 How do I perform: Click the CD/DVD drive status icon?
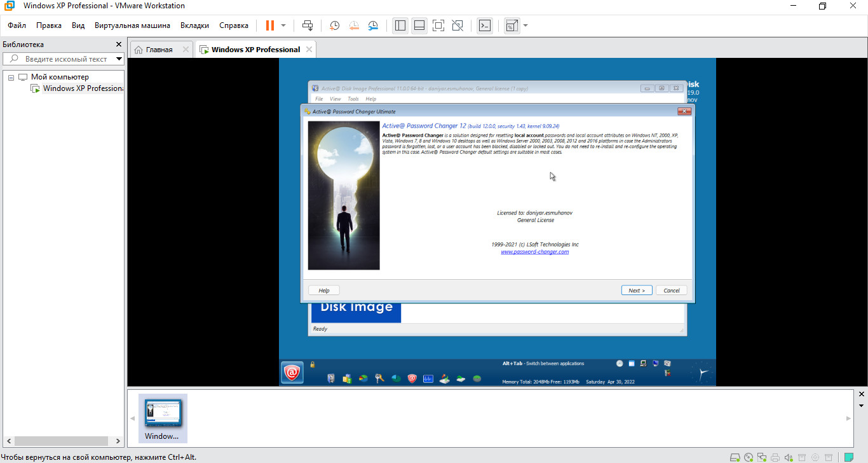pos(749,457)
